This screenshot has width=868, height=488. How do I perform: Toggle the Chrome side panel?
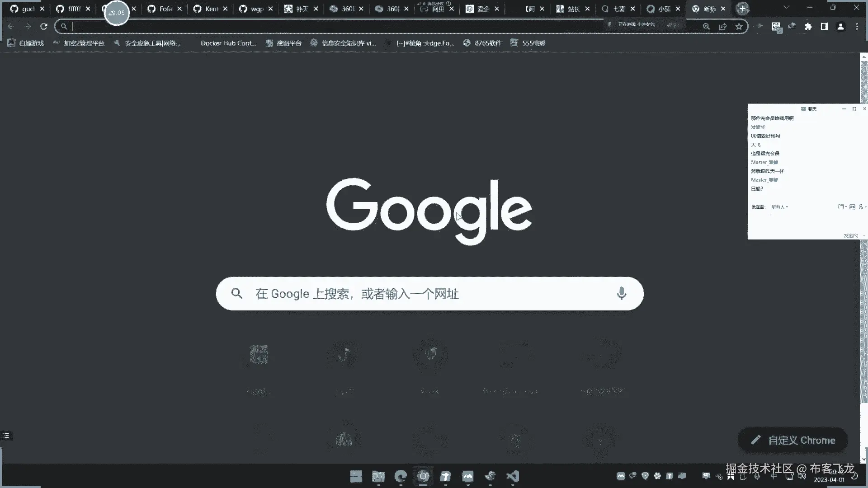[x=824, y=27]
